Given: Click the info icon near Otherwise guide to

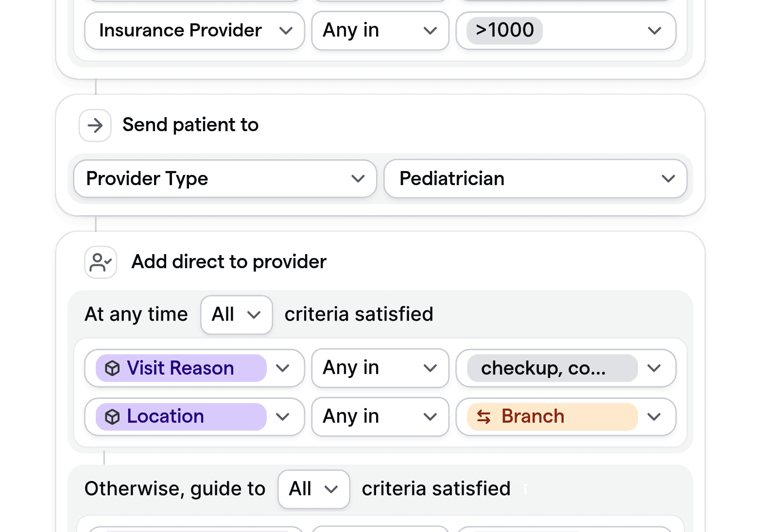Looking at the screenshot, I should [x=525, y=490].
